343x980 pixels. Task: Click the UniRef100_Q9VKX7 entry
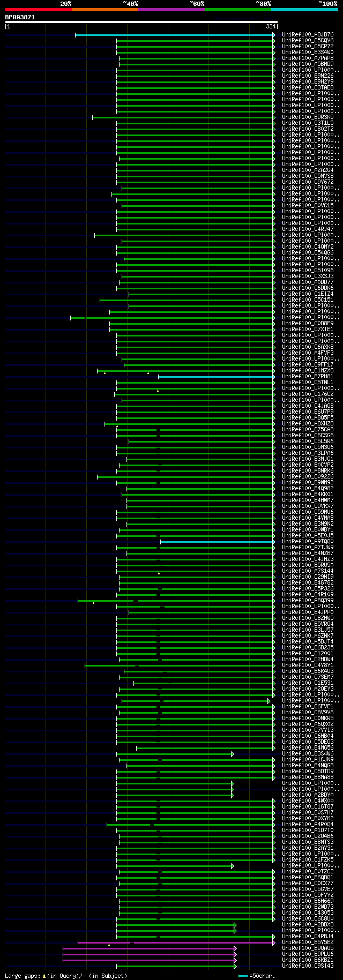(x=308, y=506)
